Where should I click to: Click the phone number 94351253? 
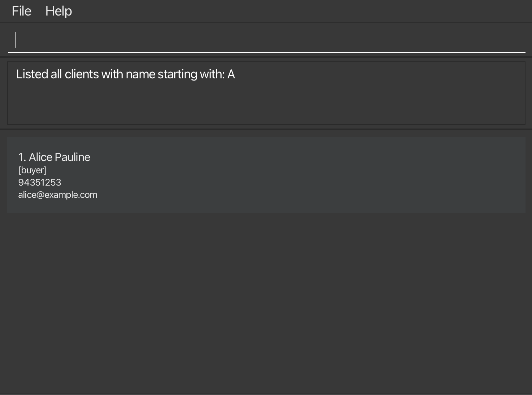click(x=40, y=182)
